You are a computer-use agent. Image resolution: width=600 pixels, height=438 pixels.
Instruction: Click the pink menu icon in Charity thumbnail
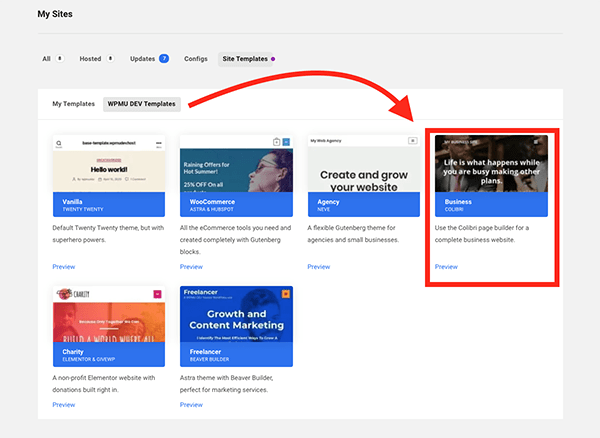click(x=157, y=294)
